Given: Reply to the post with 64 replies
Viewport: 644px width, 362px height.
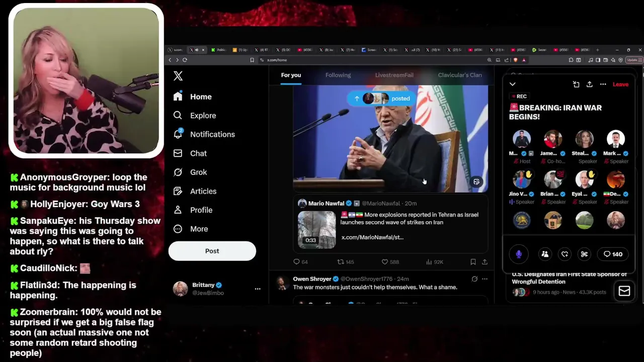Looking at the screenshot, I should 300,262.
